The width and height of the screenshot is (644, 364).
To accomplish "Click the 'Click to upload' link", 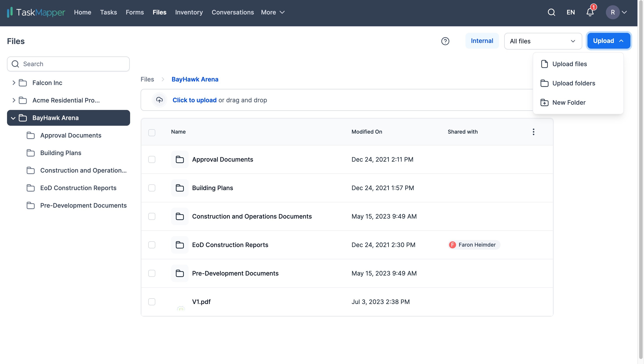I will [195, 100].
